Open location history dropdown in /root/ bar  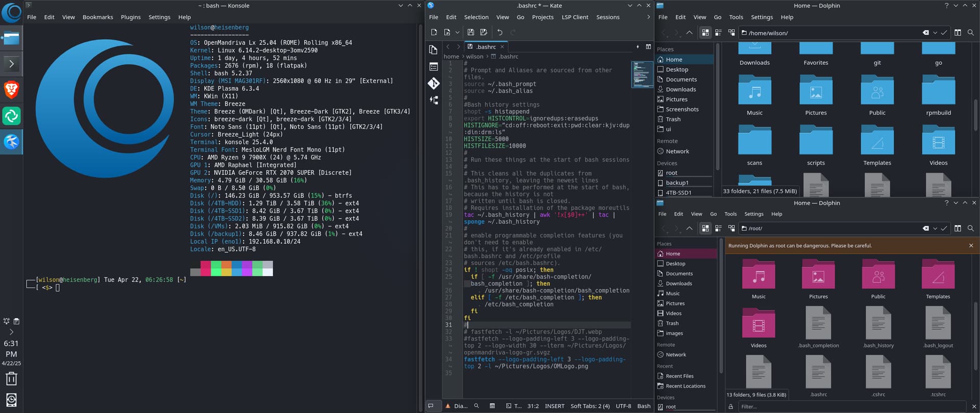coord(935,228)
